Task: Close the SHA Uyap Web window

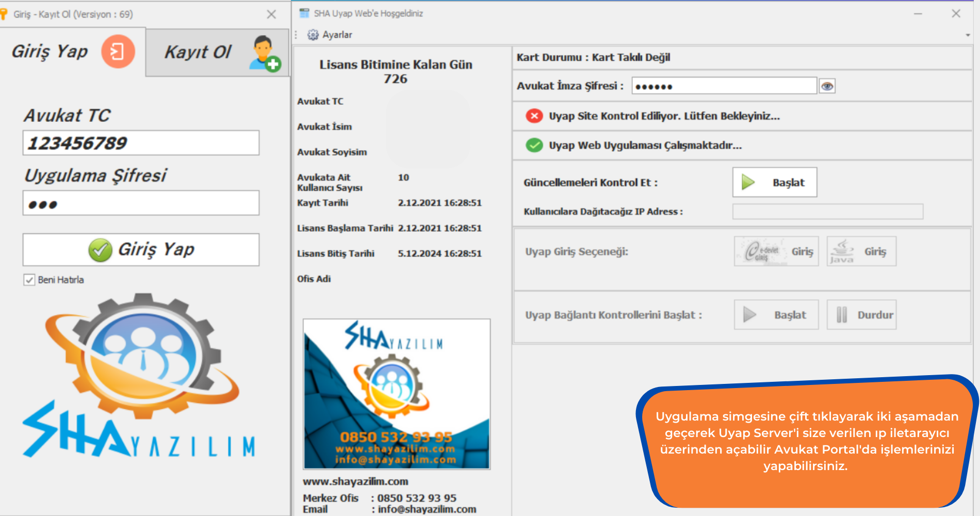Action: point(956,14)
